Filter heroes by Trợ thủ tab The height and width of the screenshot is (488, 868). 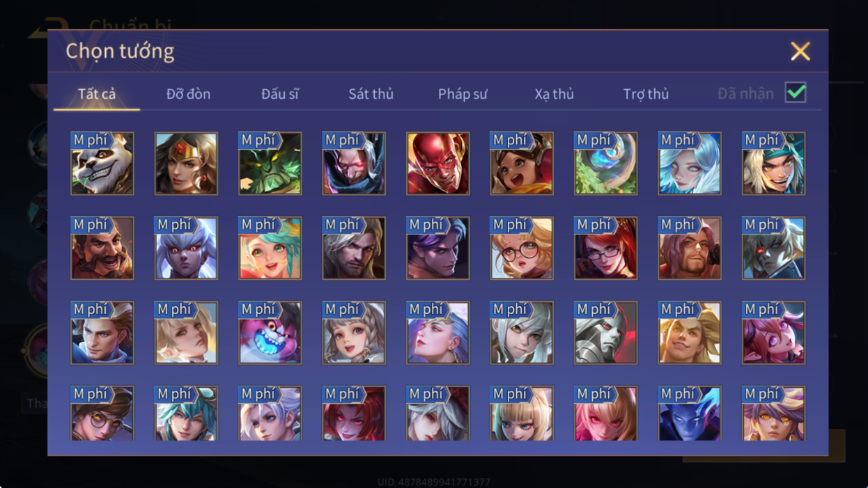[x=646, y=94]
